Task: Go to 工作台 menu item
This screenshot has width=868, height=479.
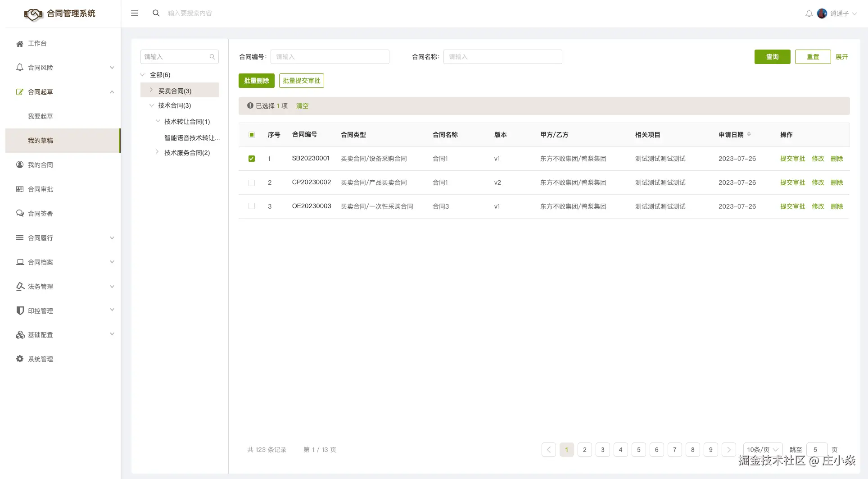Action: click(x=37, y=44)
